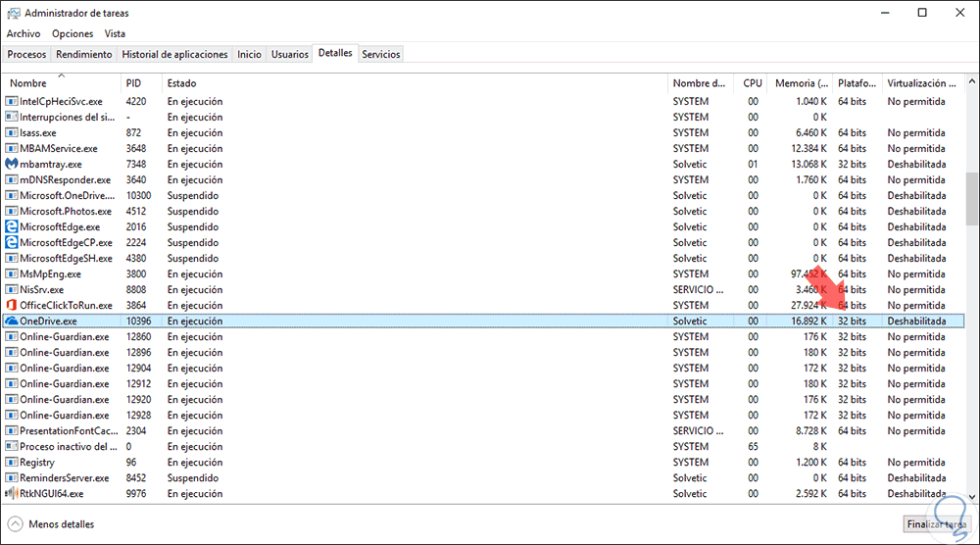Image resolution: width=980 pixels, height=545 pixels.
Task: Click memory value 27.924 K of OfficeClickToRun.exe
Action: click(x=808, y=305)
